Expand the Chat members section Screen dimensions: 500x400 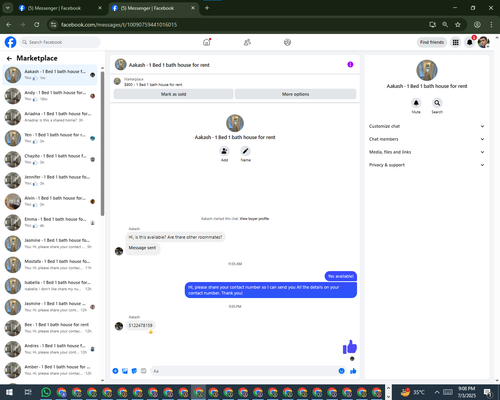coord(427,139)
